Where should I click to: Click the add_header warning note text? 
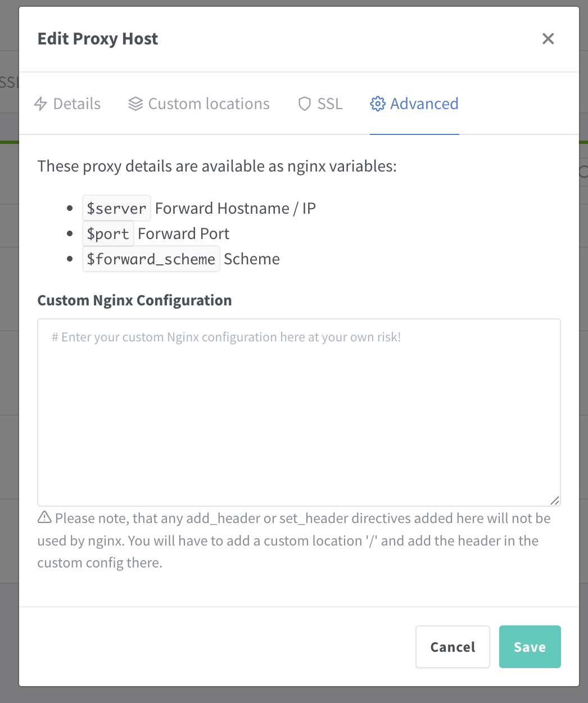tap(293, 540)
